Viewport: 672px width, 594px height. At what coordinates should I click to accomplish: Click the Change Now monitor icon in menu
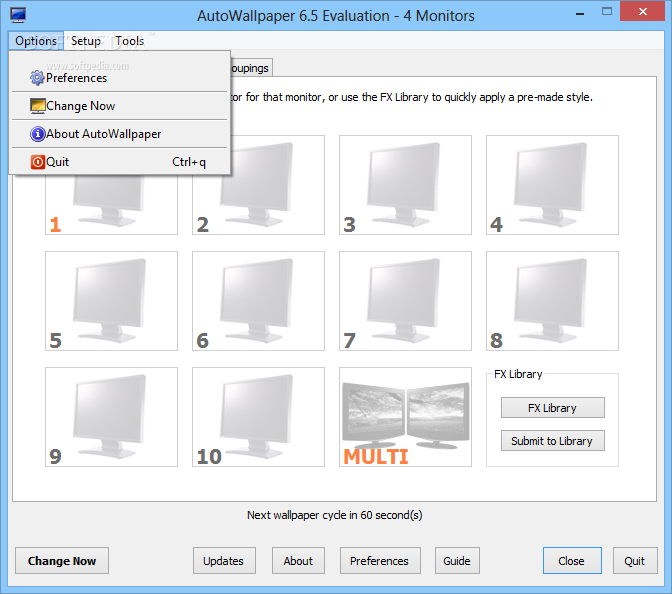[38, 106]
